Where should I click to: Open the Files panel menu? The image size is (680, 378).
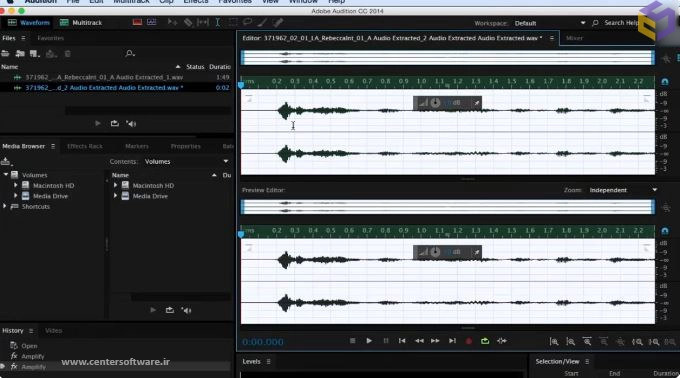[x=23, y=38]
